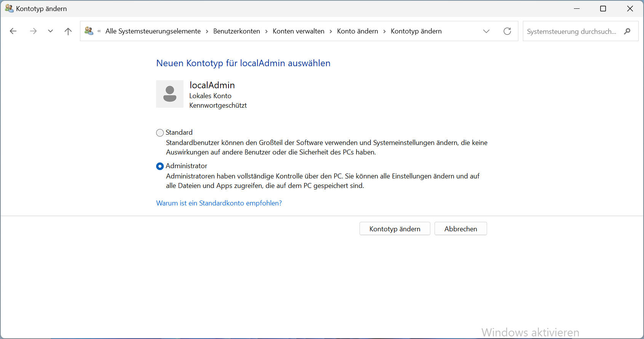644x339 pixels.
Task: Go to Konten verwalten breadcrumb
Action: coord(298,31)
